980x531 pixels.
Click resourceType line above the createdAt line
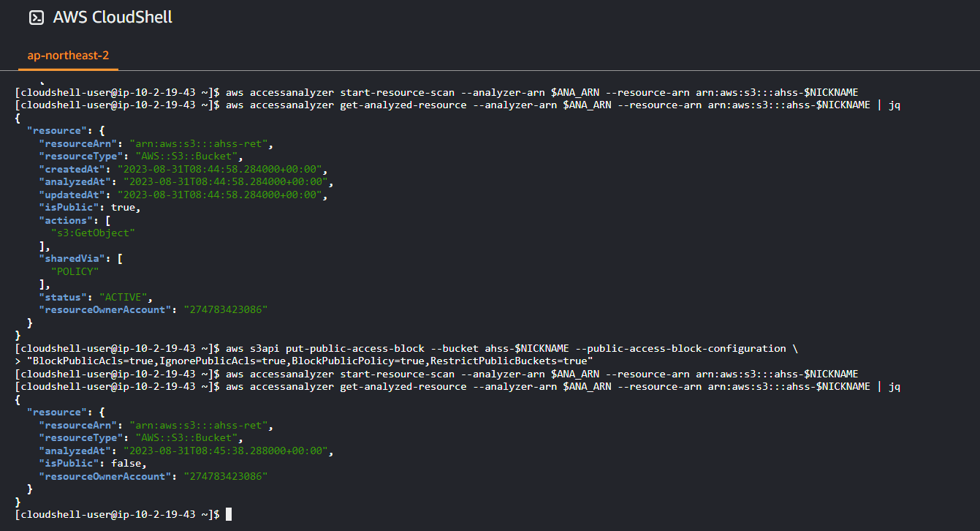click(x=141, y=156)
